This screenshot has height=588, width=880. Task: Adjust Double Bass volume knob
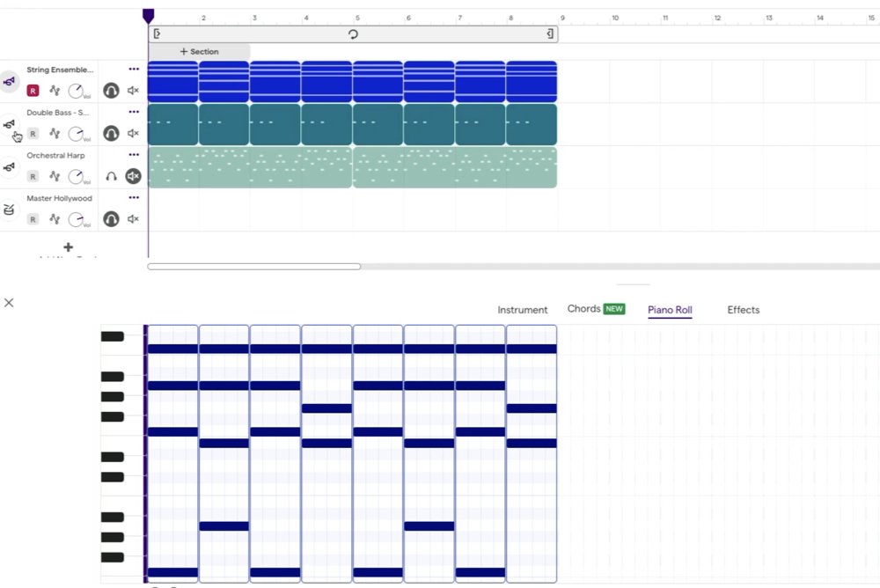pos(77,134)
